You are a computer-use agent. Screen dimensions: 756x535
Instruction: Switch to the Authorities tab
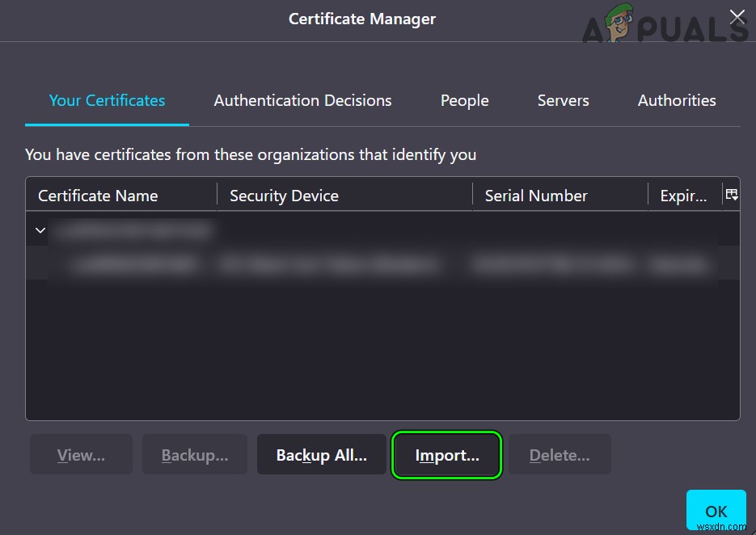tap(677, 100)
